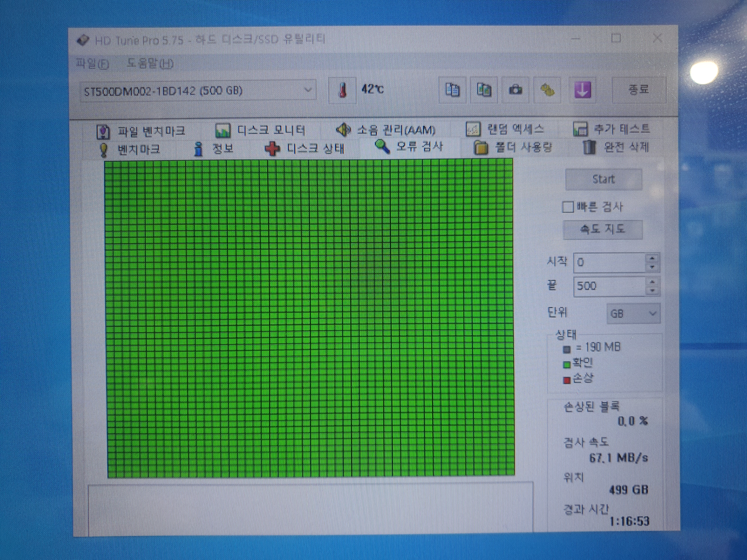Viewport: 747px width, 560px height.
Task: Increase the 시작 value with up arrow
Action: (x=652, y=258)
